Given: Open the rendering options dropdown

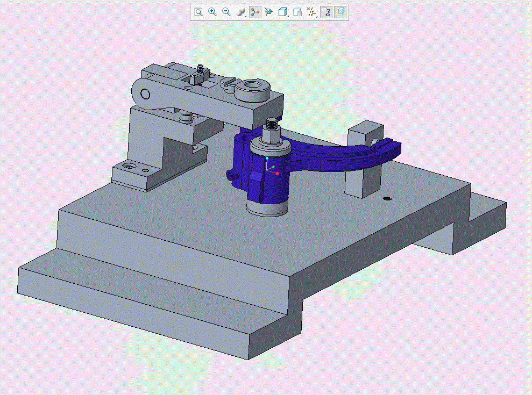Looking at the screenshot, I should point(241,12).
